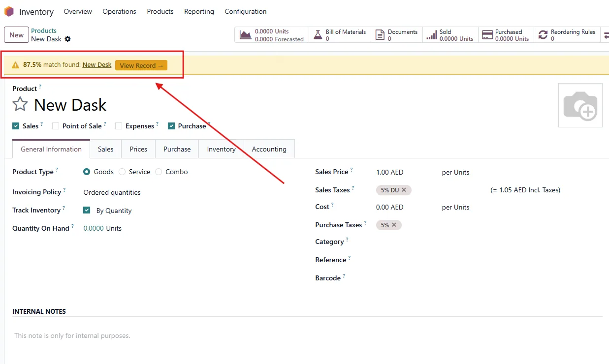609x364 pixels.
Task: Click the help mark beside Category
Action: [347, 240]
